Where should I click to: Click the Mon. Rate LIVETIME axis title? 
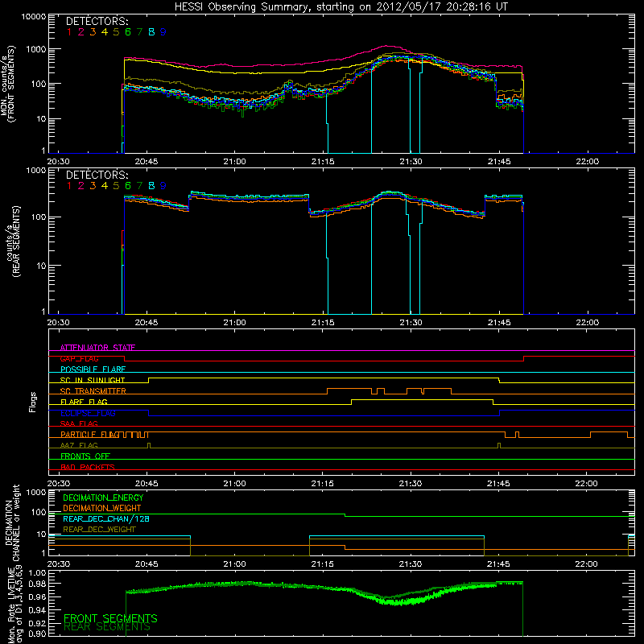15,605
